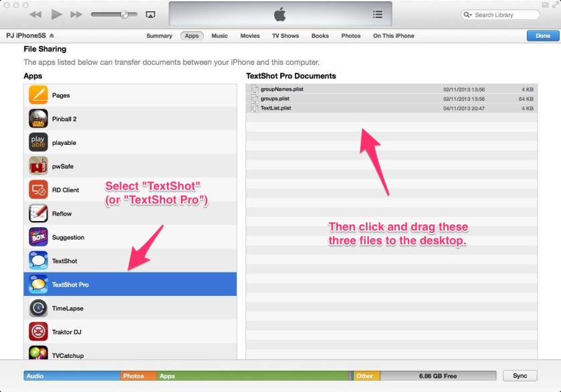This screenshot has height=392, width=561.
Task: Adjust the volume slider knob
Action: point(125,14)
